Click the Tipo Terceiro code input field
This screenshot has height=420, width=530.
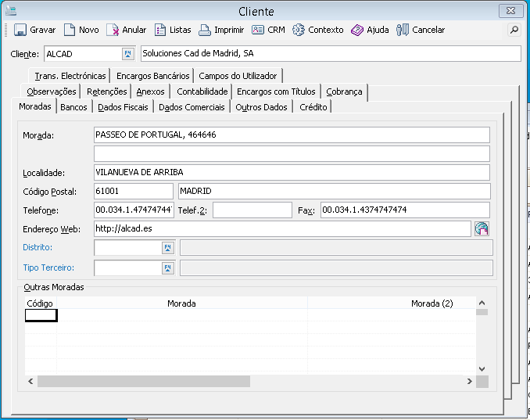coord(127,268)
